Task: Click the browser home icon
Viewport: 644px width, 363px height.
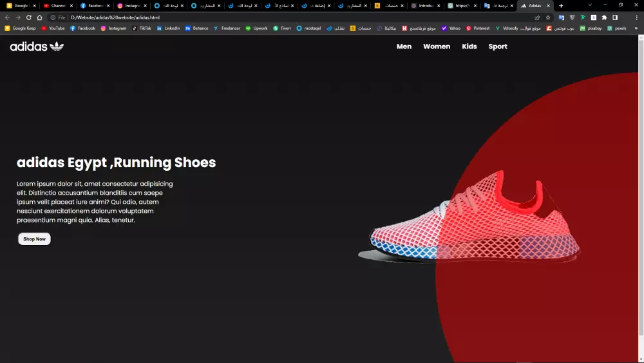Action: [x=39, y=17]
